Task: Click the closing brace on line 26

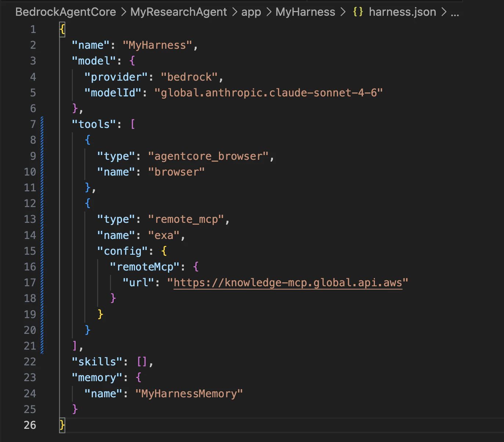Action: point(62,425)
